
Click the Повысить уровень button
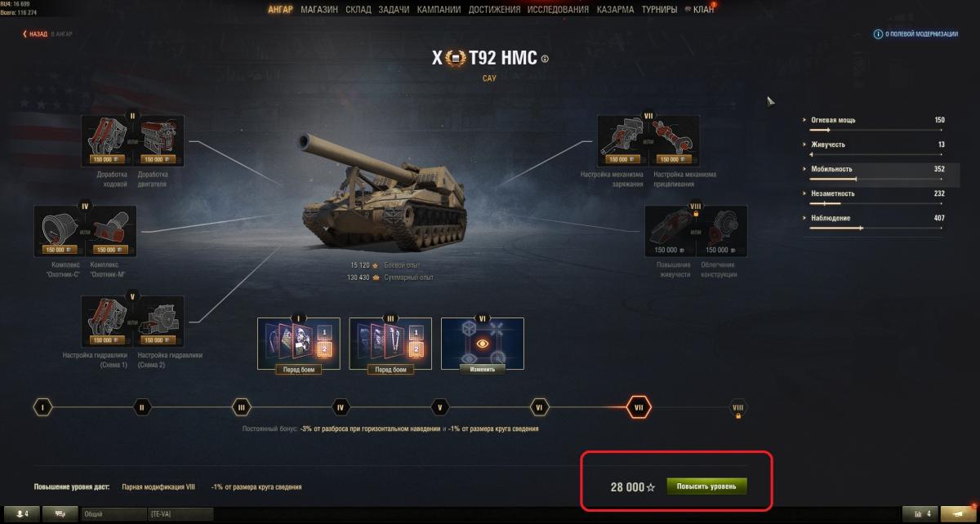[707, 486]
